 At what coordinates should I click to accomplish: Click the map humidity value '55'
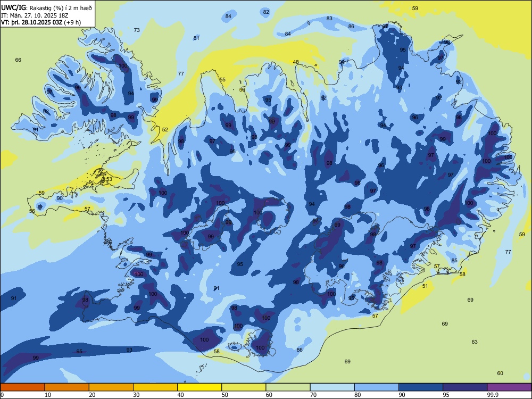pos(222,80)
